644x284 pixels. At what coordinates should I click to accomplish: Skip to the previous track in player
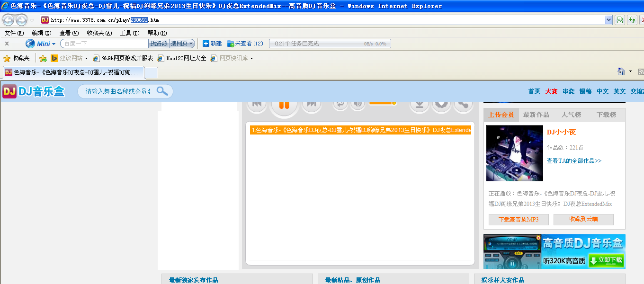pyautogui.click(x=257, y=105)
